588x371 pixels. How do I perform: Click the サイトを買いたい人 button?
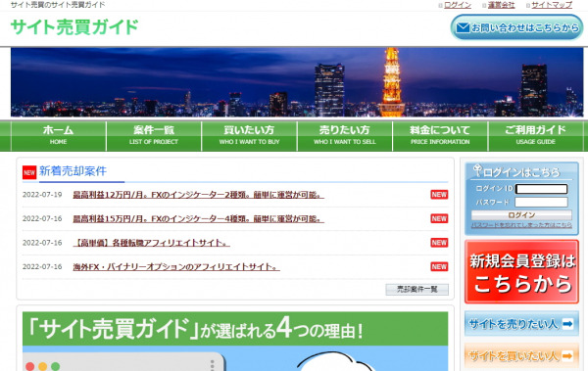click(x=521, y=355)
